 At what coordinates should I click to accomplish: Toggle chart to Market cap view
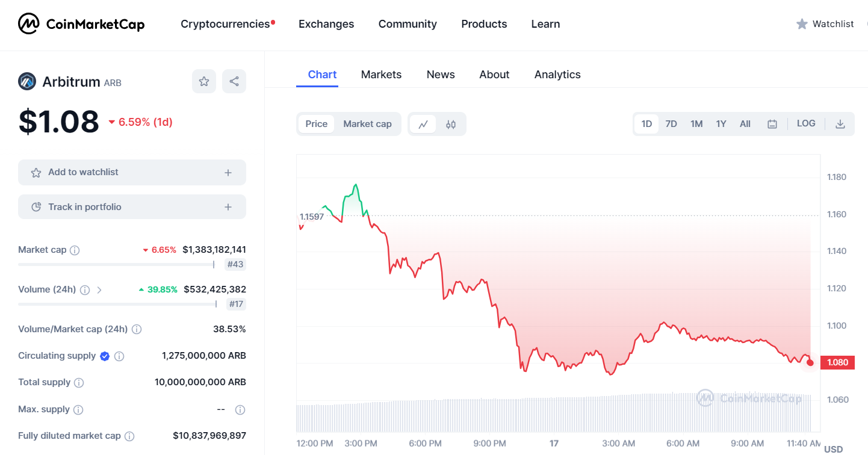tap(367, 124)
